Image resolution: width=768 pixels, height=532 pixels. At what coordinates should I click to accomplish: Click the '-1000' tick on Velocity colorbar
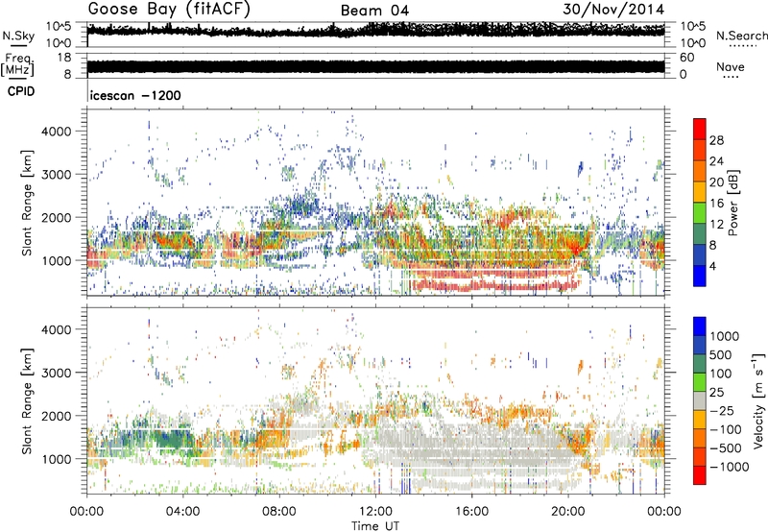tap(730, 467)
